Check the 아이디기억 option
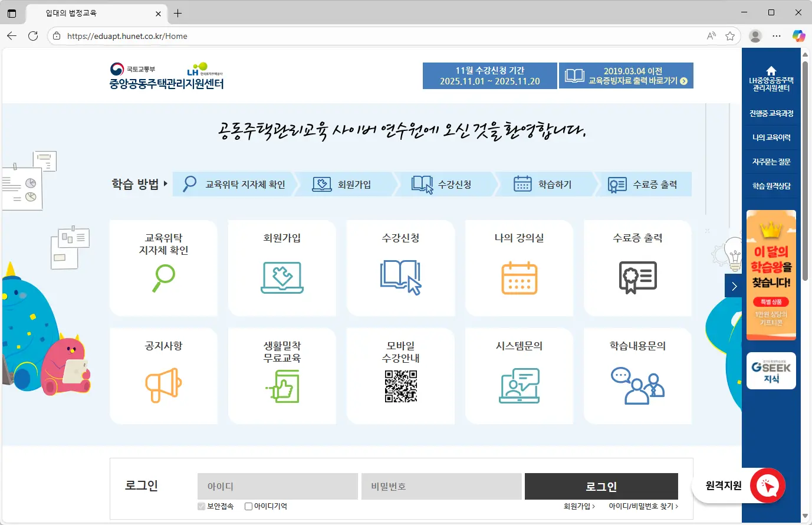This screenshot has height=525, width=812. coord(248,506)
